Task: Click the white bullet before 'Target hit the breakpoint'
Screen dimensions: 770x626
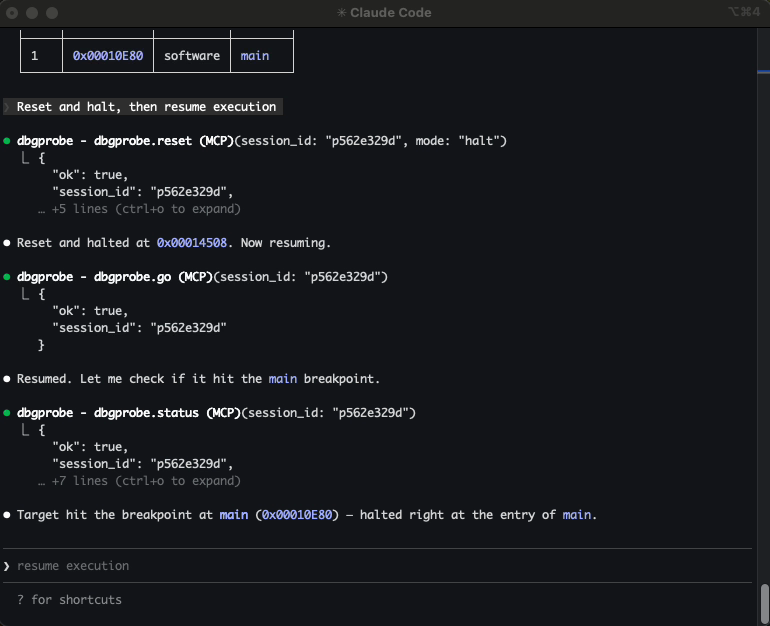Action: click(8, 515)
